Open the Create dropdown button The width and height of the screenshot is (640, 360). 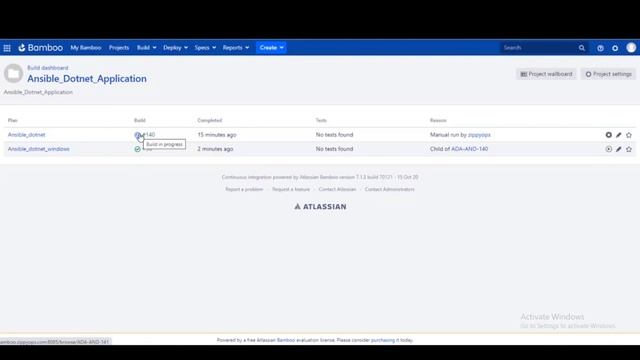pyautogui.click(x=271, y=48)
